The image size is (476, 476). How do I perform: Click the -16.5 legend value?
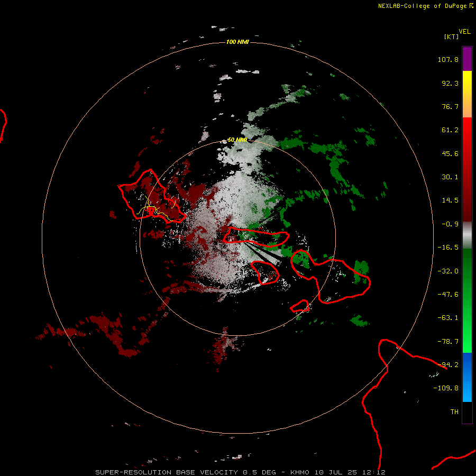448,248
